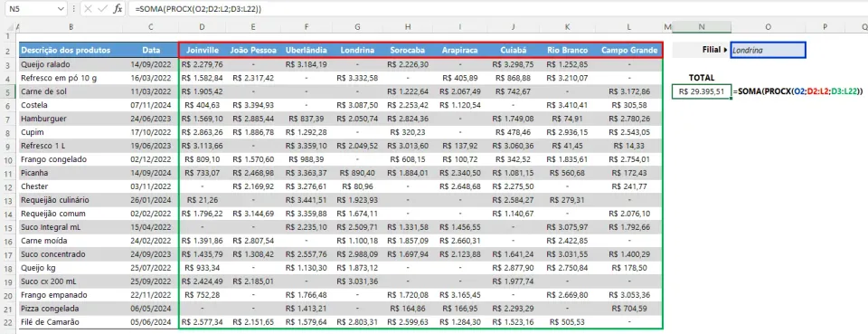Open Insert Function via fx icon
868x334 pixels.
(x=118, y=9)
